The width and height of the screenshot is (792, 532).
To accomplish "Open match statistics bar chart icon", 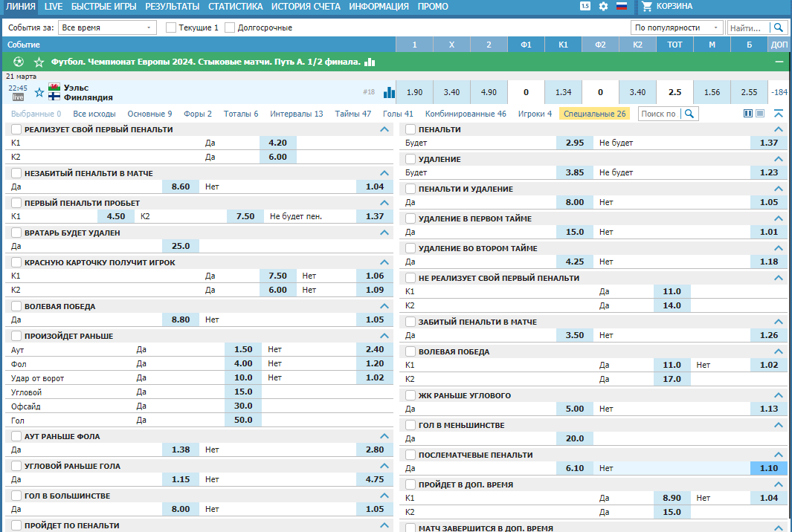I will tap(389, 92).
